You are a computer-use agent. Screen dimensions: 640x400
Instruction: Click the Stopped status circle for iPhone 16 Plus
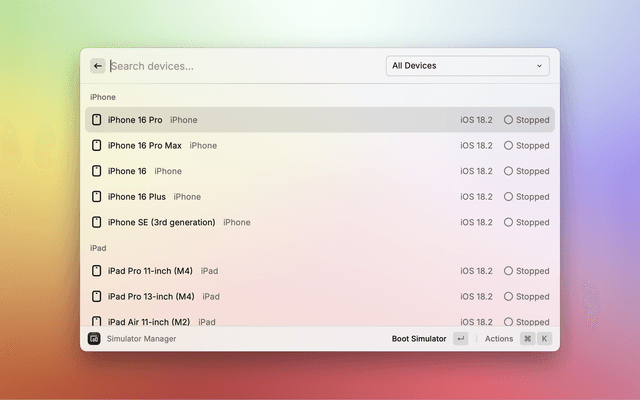[508, 197]
